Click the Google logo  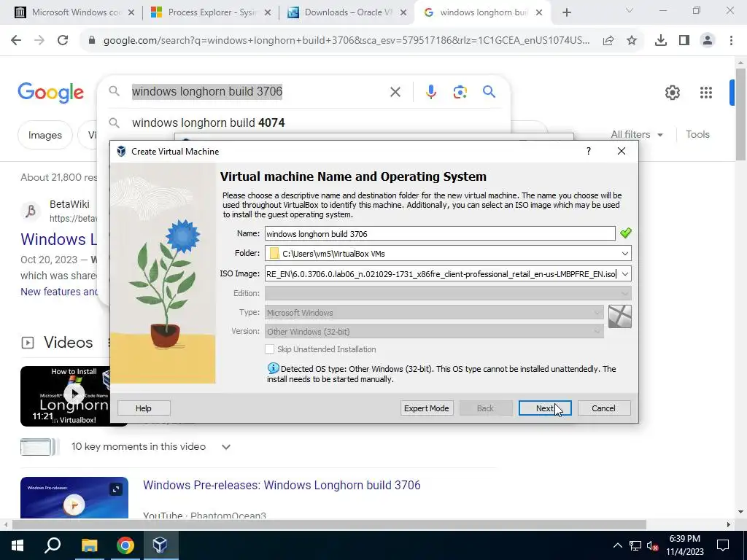51,93
